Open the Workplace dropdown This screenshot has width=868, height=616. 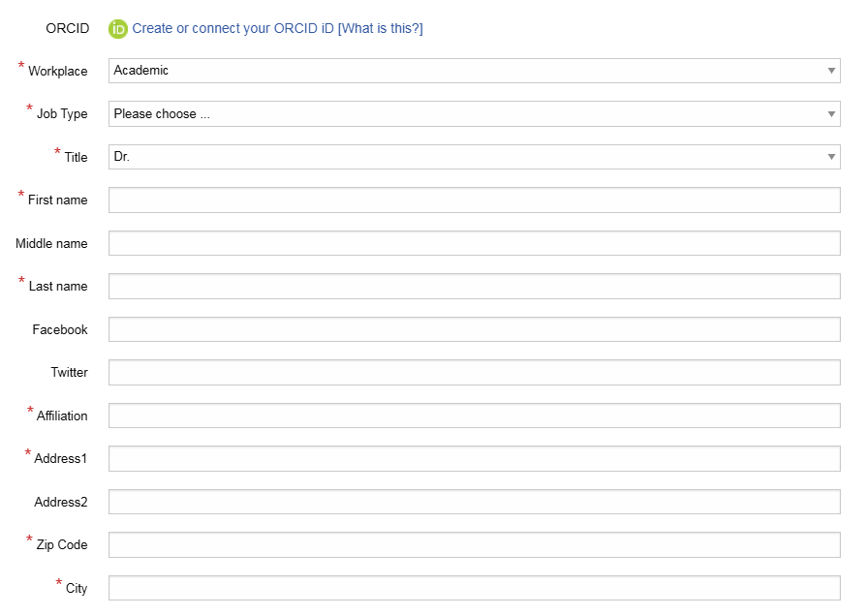pos(465,71)
